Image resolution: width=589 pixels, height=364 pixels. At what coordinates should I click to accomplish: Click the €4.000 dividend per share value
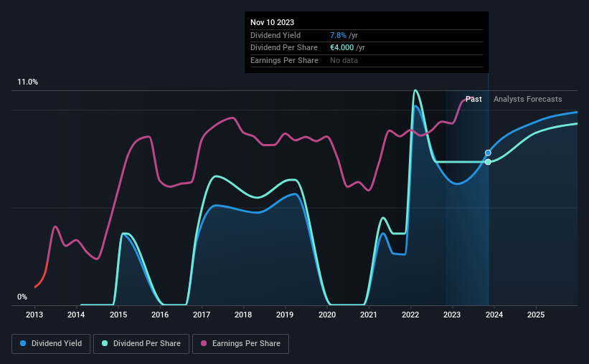(x=341, y=48)
